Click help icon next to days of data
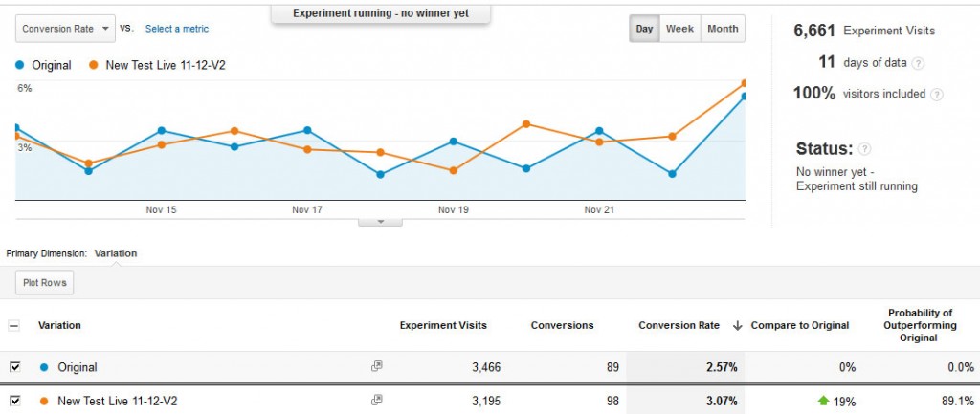The image size is (980, 414). (918, 63)
